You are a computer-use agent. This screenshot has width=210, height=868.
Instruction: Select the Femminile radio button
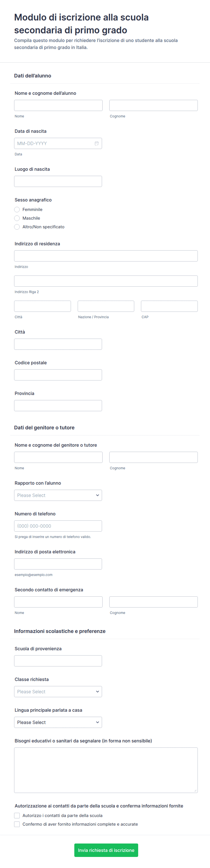point(17,210)
